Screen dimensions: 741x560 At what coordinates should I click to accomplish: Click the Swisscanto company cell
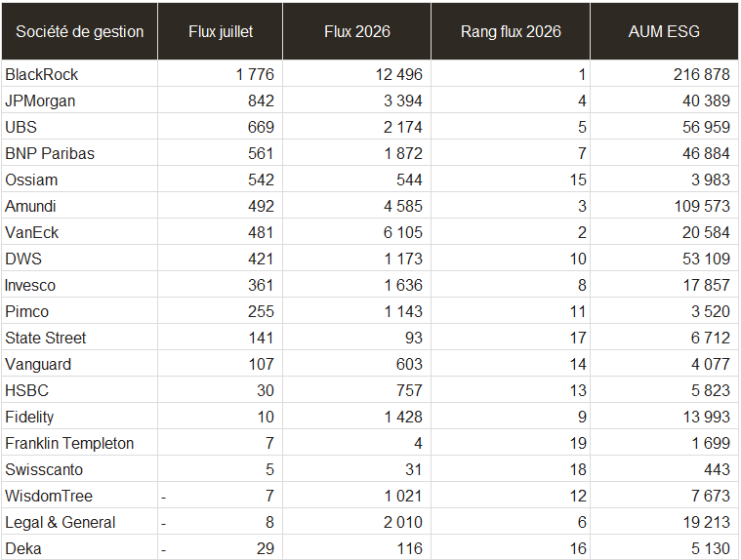tap(79, 469)
